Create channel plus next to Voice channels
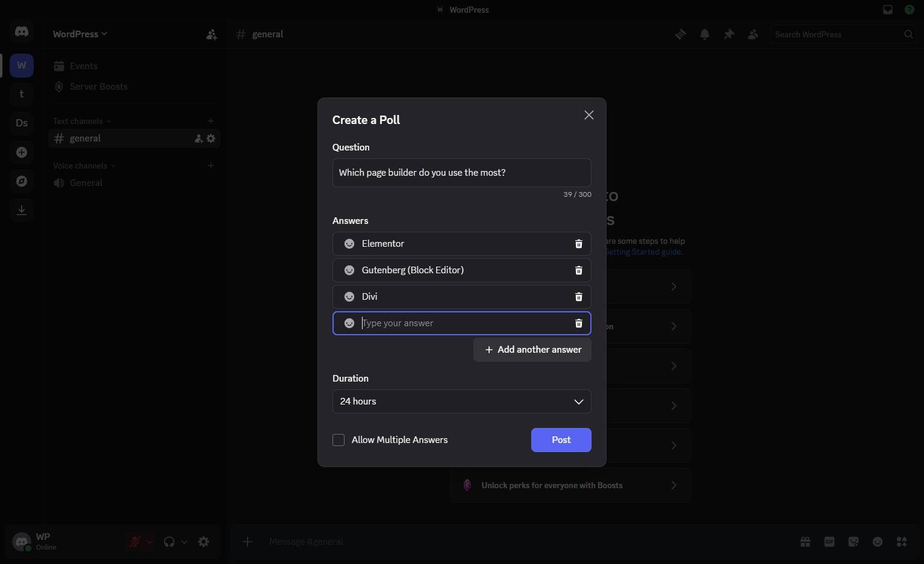Viewport: 924px width, 564px height. [x=211, y=166]
